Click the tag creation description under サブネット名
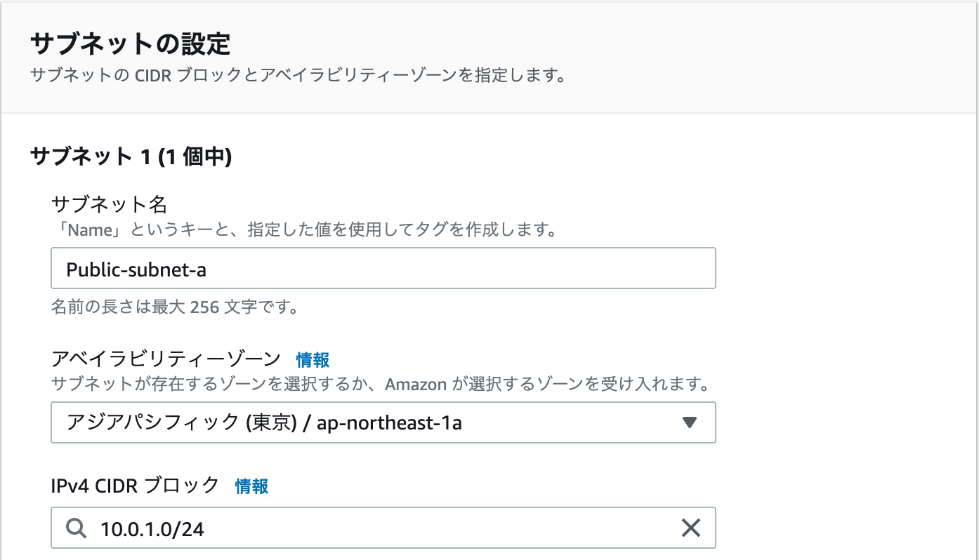 tap(304, 230)
